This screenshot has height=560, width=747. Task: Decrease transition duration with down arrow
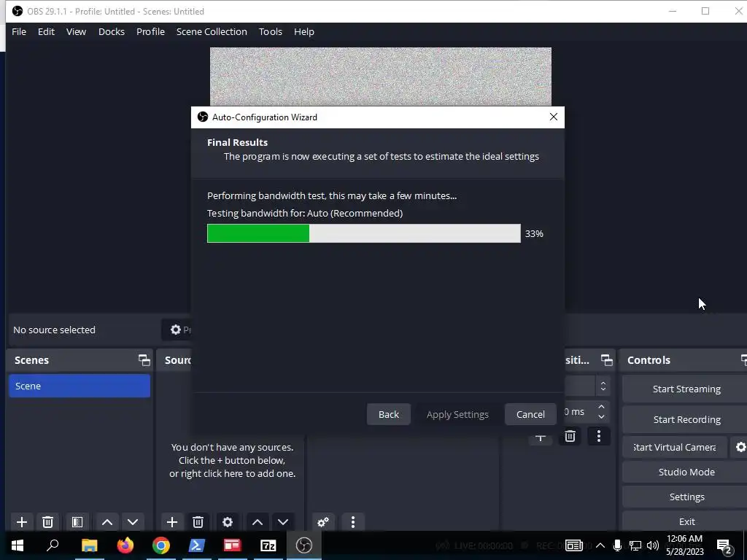602,416
